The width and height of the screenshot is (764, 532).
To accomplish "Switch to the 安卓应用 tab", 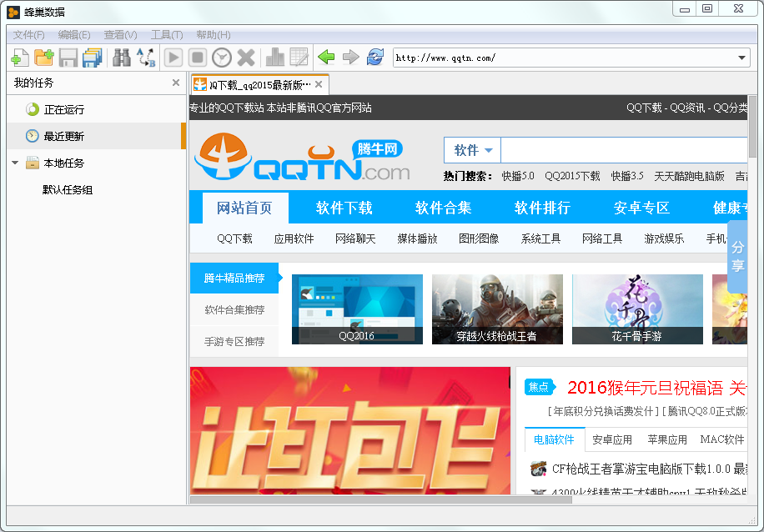I will (x=612, y=440).
